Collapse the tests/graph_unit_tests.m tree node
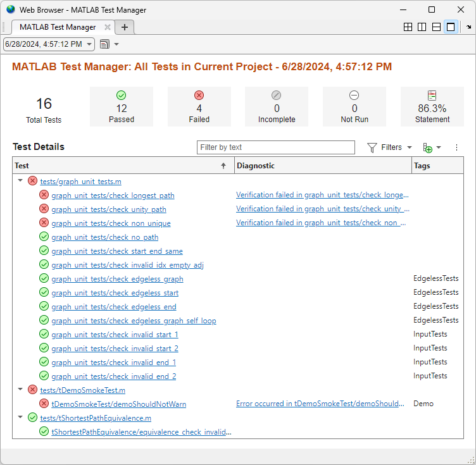 [20, 181]
